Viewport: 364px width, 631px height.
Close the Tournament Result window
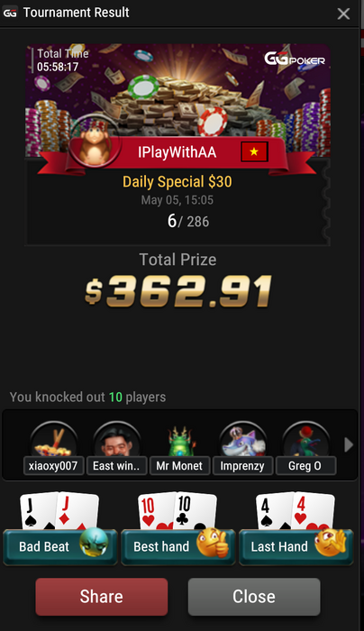pos(343,14)
